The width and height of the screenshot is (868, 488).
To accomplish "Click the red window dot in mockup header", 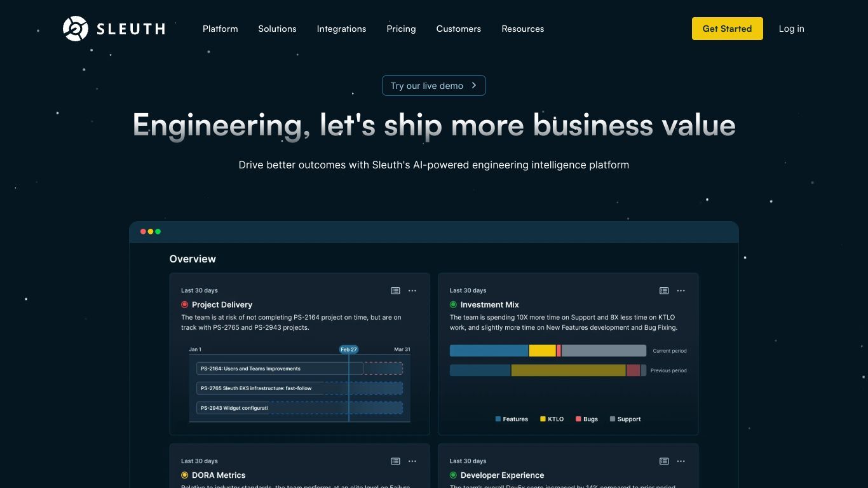I will (x=143, y=232).
